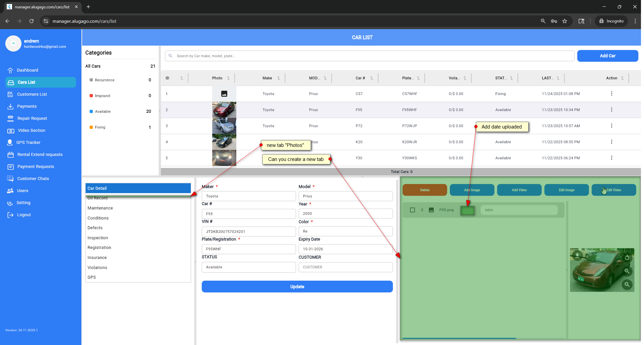
Task: Open GPS Tracker from sidebar
Action: coord(28,143)
